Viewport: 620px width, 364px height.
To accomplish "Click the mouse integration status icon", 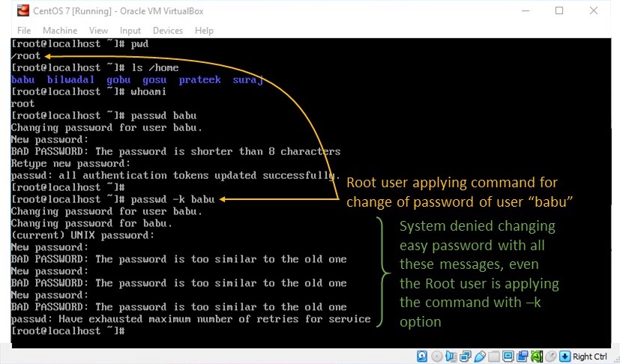I will 551,357.
